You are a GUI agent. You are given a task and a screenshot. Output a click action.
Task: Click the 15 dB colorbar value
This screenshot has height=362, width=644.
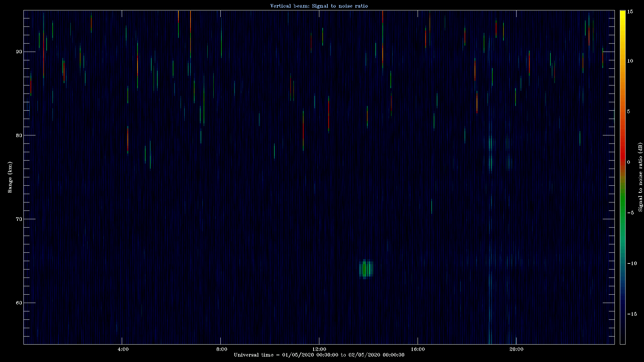[630, 12]
